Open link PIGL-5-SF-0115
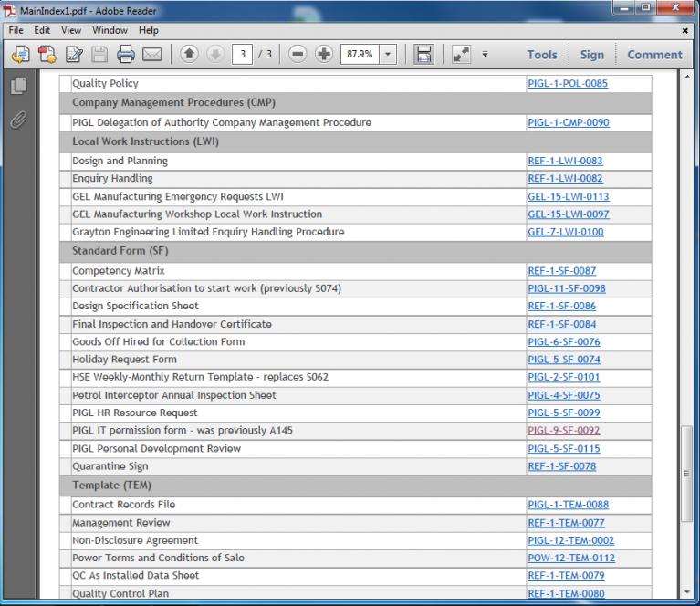 click(x=564, y=449)
